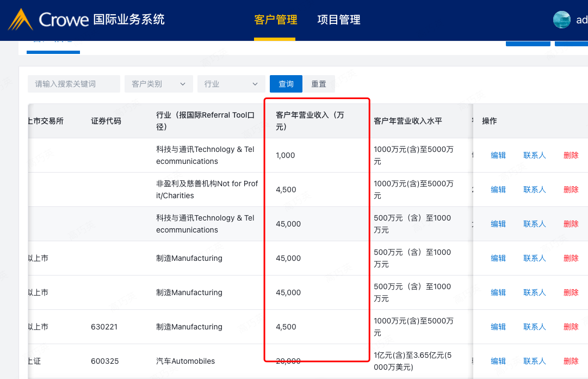This screenshot has height=379, width=588.
Task: Delete the 汽车Automobiles row
Action: tap(571, 361)
